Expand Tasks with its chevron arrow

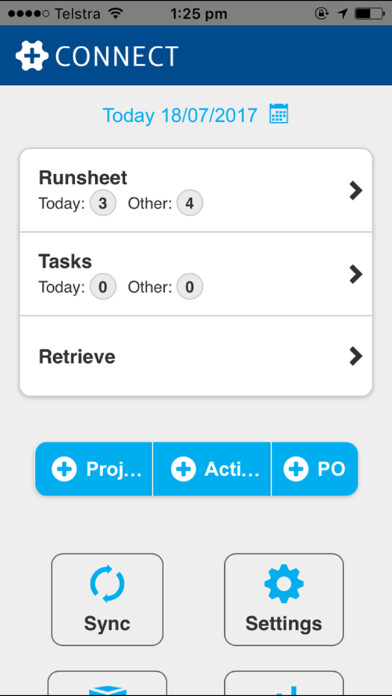point(356,274)
